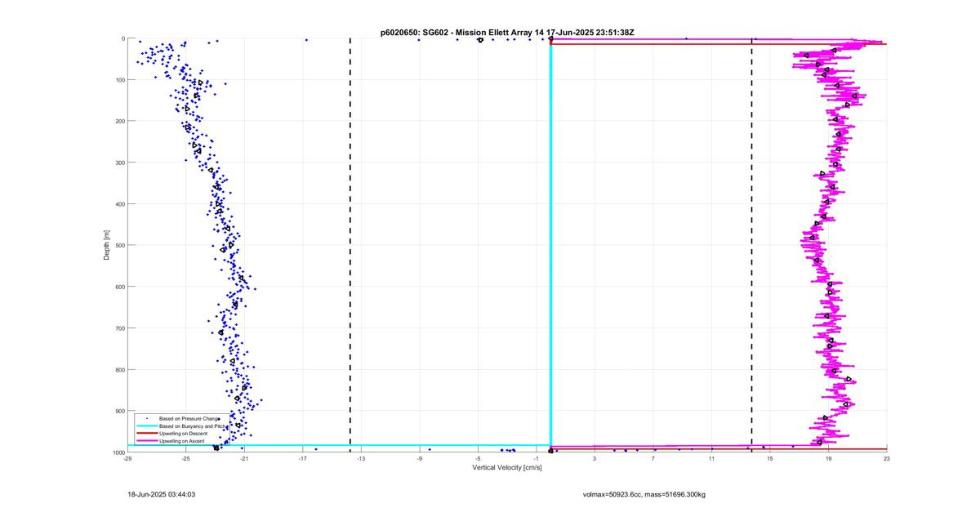Click the depth axis tick label '200'
The width and height of the screenshot is (980, 508).
[x=119, y=121]
